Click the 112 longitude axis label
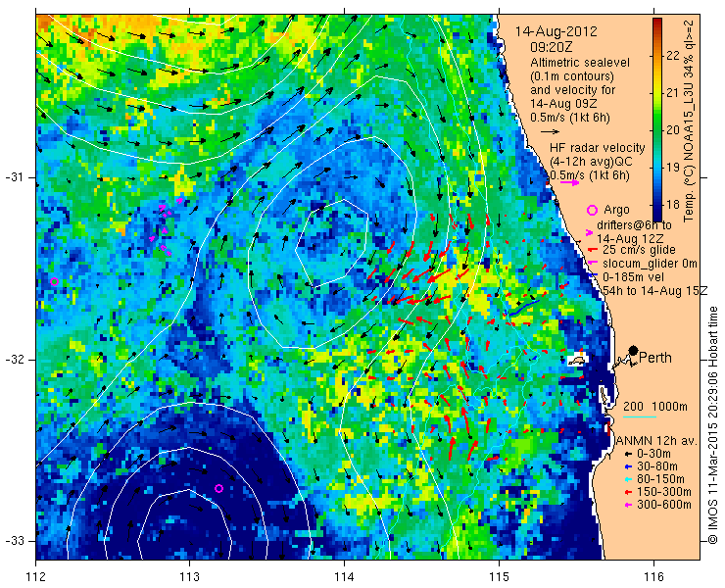Image resolution: width=725 pixels, height=588 pixels. pos(35,577)
